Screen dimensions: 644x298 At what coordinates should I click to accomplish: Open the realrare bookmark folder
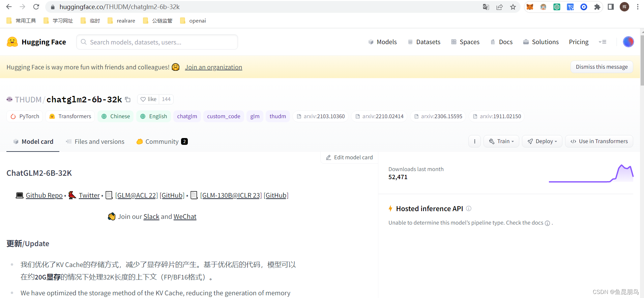[121, 21]
